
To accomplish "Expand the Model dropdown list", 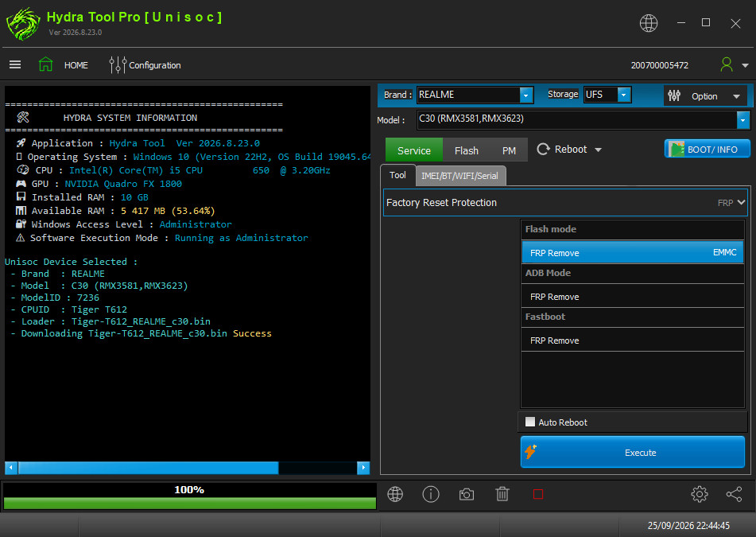I will [x=743, y=120].
